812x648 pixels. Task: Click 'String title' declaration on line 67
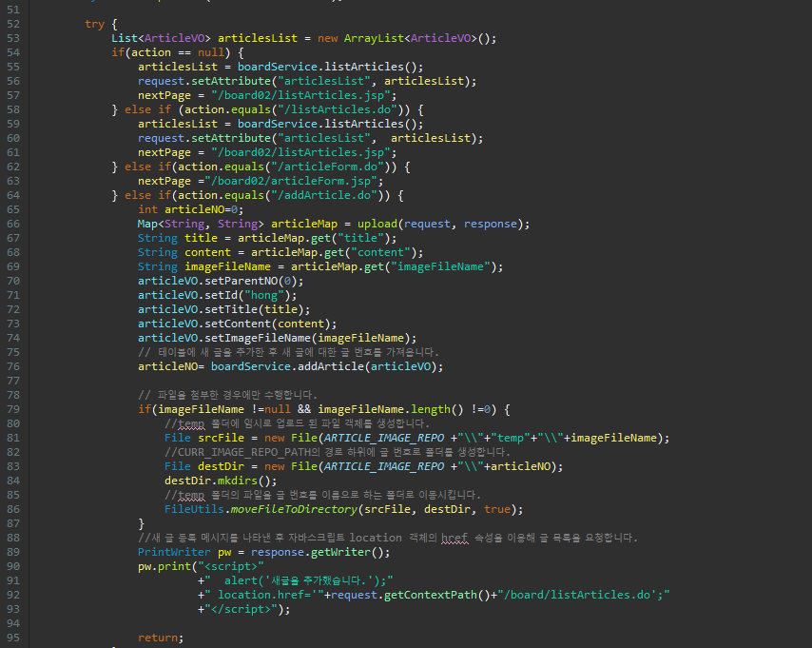point(178,238)
